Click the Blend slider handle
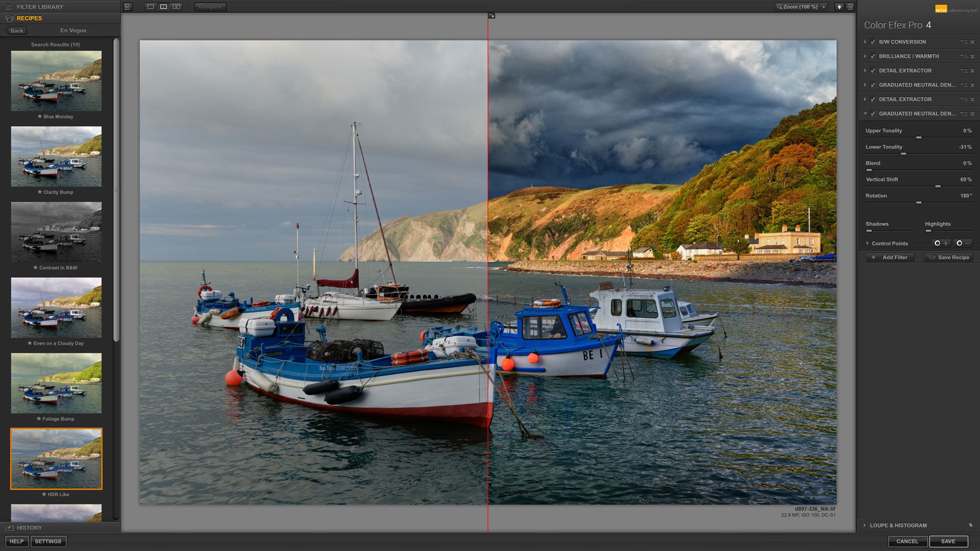Screen dimensions: 980x551 [x=869, y=170]
